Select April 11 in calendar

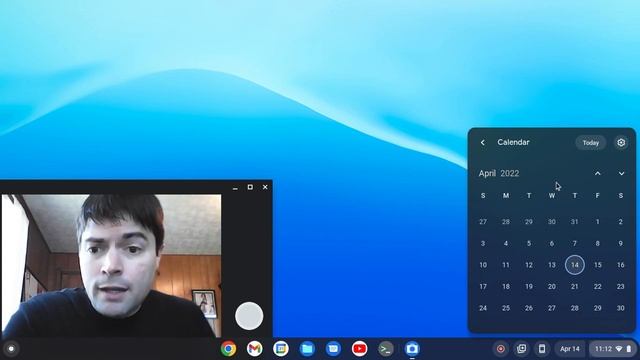tap(506, 265)
